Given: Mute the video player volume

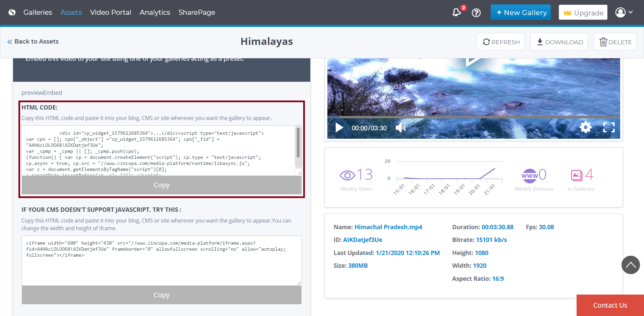Looking at the screenshot, I should (400, 128).
